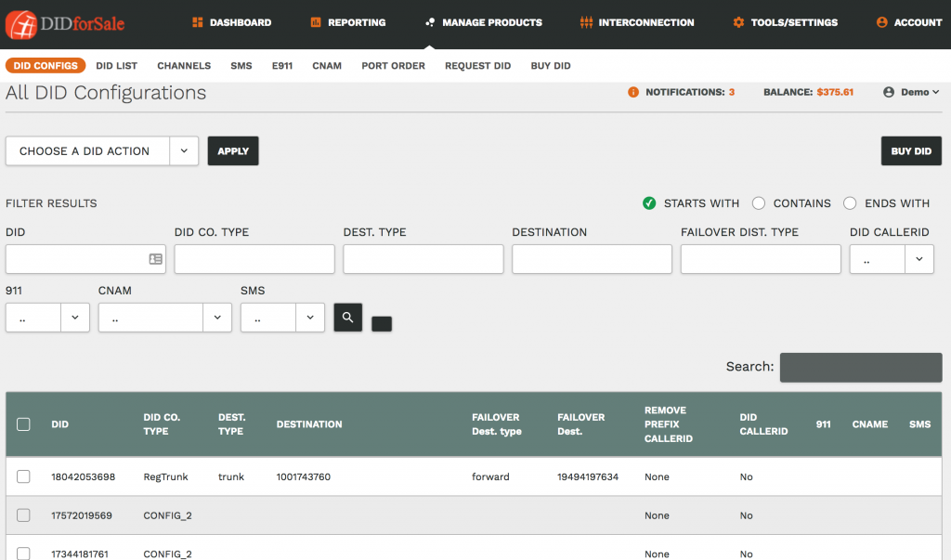
Task: Sort by the DID column header
Action: (60, 424)
